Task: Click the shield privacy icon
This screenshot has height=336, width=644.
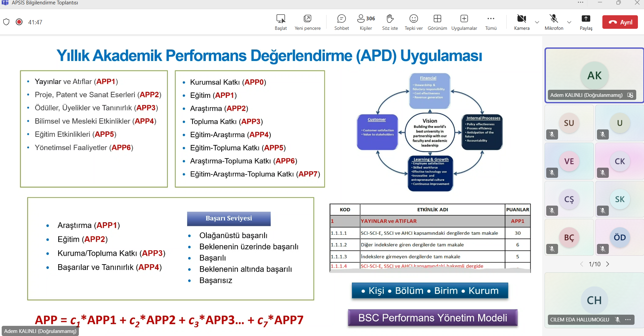Action: (x=6, y=22)
